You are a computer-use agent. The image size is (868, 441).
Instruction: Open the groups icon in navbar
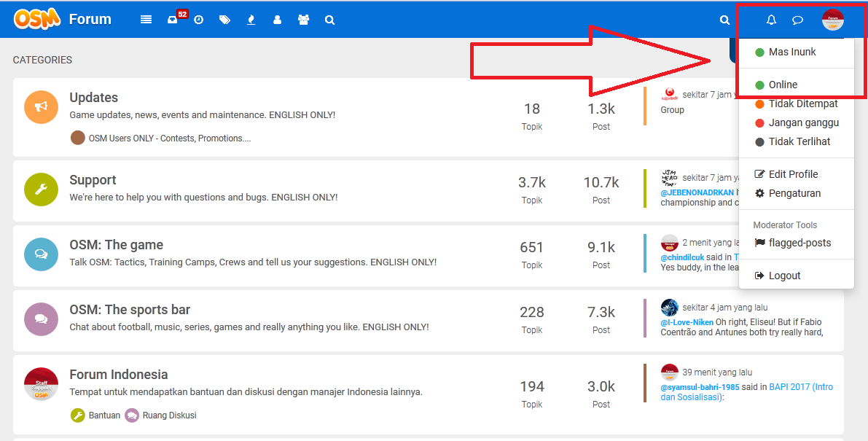coord(303,20)
